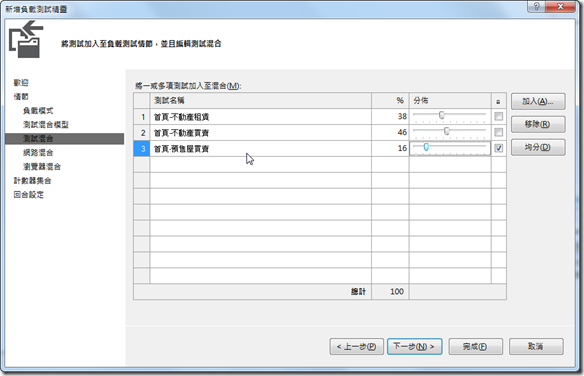The width and height of the screenshot is (584, 376).
Task: Proceed with 下一步(N) button
Action: 415,347
